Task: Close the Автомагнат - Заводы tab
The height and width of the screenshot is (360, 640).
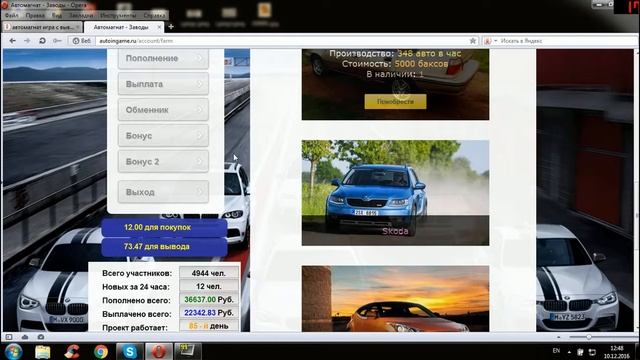Action: (159, 27)
